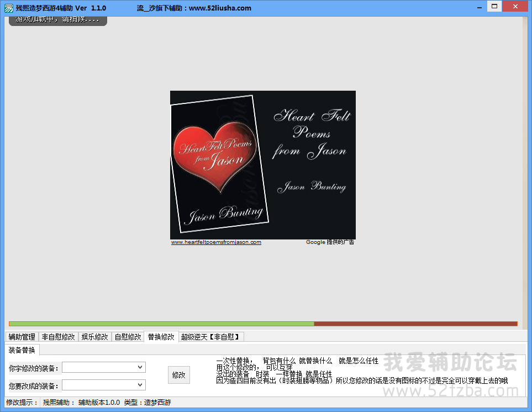Viewport: 532px width, 412px height.
Task: Click the 游戏加载中 loading message
Action: click(x=57, y=20)
